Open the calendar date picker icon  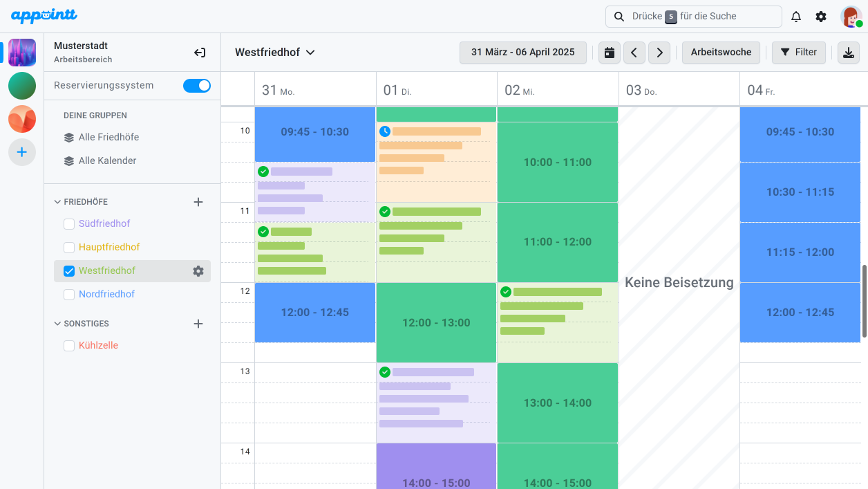pyautogui.click(x=609, y=53)
